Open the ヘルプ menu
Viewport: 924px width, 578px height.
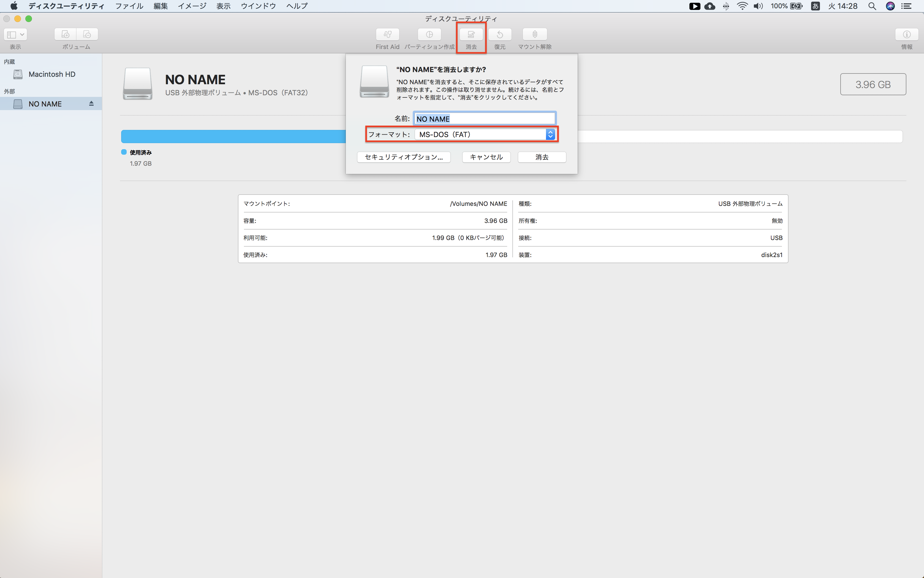pos(297,6)
